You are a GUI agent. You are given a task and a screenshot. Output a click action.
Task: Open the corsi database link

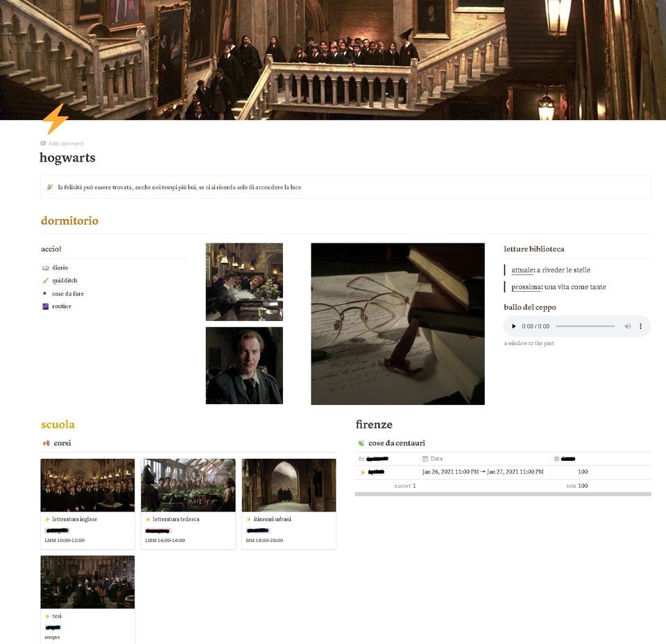[62, 443]
